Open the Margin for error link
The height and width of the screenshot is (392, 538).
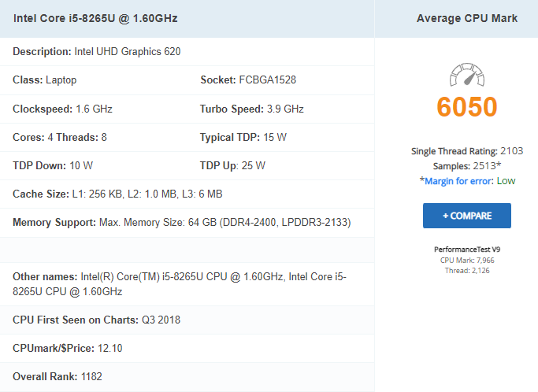(458, 181)
